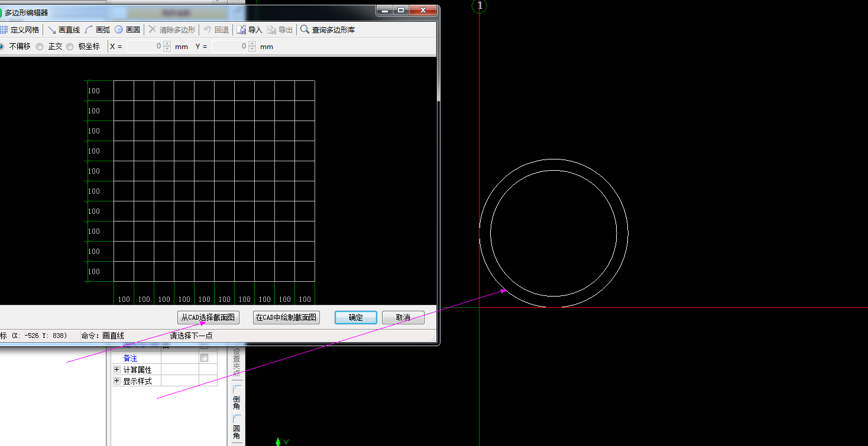The width and height of the screenshot is (868, 446).
Task: Click the Y offset input field
Action: click(x=230, y=46)
